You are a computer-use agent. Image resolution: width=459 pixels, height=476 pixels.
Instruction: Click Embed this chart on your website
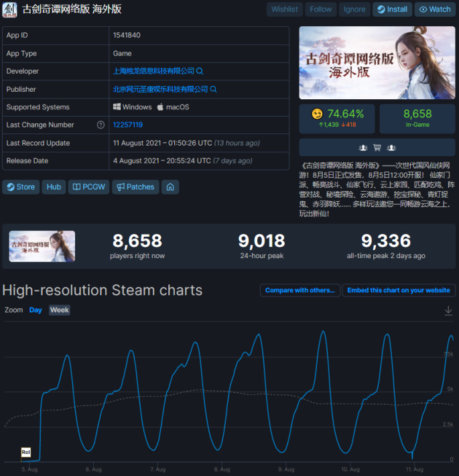[x=399, y=290]
